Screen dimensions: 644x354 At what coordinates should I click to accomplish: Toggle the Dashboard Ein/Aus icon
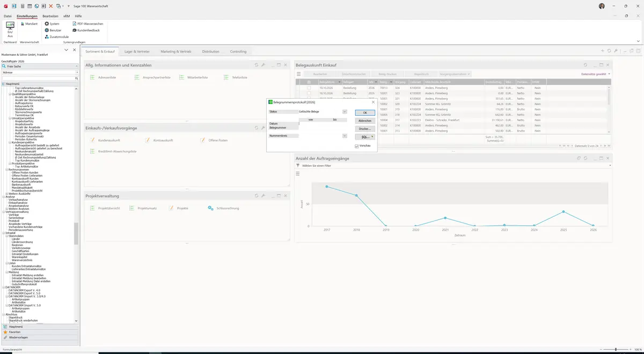click(x=10, y=29)
